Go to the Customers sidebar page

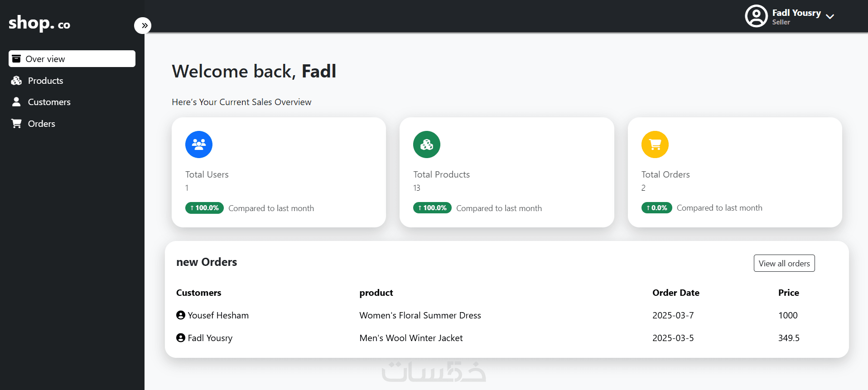point(49,102)
